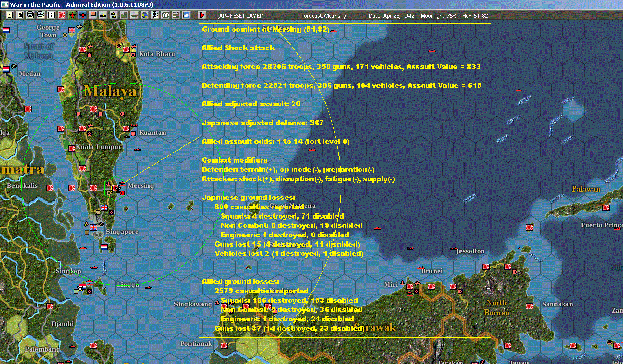Screen dimensions: 623x364
Task: Click the 'Attacking force 28206 troops' line
Action: pos(341,66)
